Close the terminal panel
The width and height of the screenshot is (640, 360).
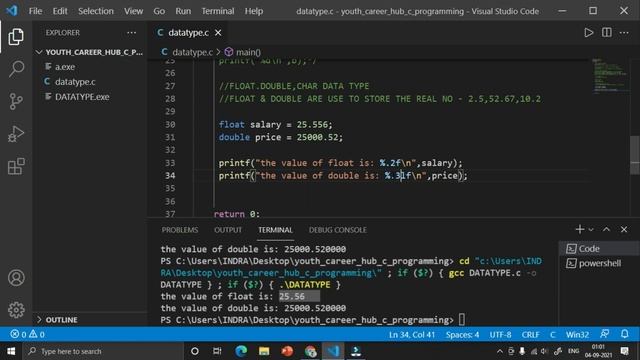[624, 229]
